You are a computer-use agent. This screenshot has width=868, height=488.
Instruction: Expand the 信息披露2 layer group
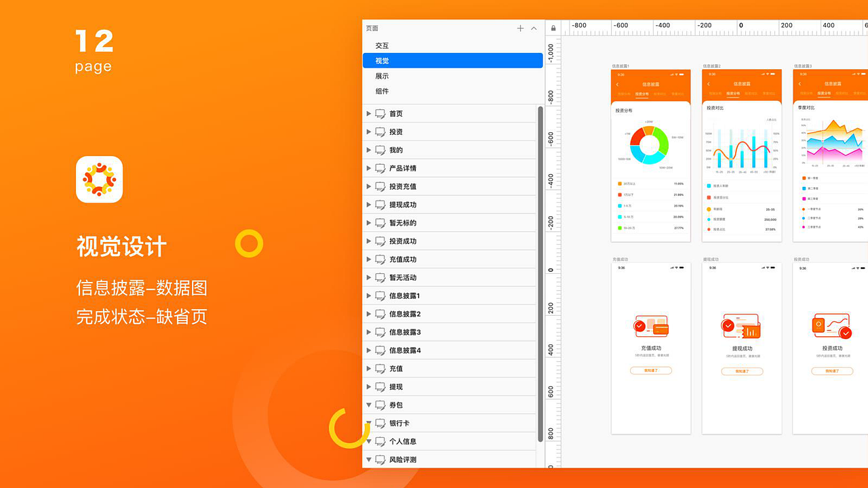[x=369, y=314]
